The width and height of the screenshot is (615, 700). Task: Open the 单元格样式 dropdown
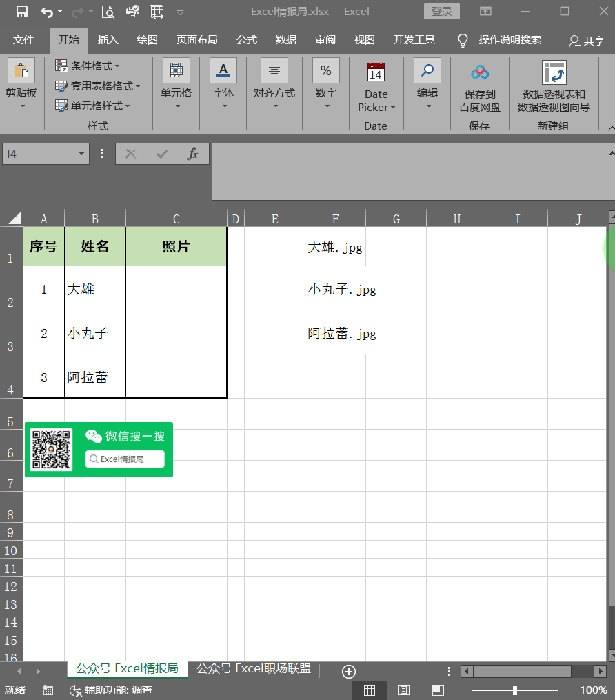coord(92,106)
